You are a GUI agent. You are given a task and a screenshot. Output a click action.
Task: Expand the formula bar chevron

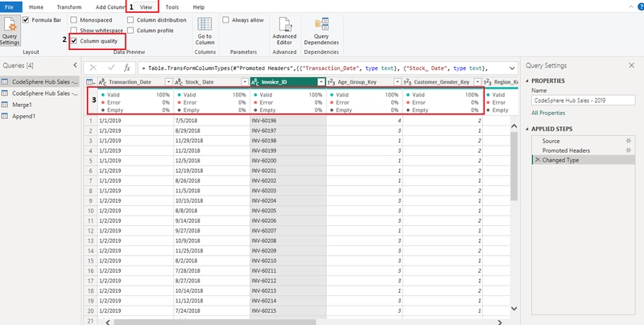click(x=512, y=68)
